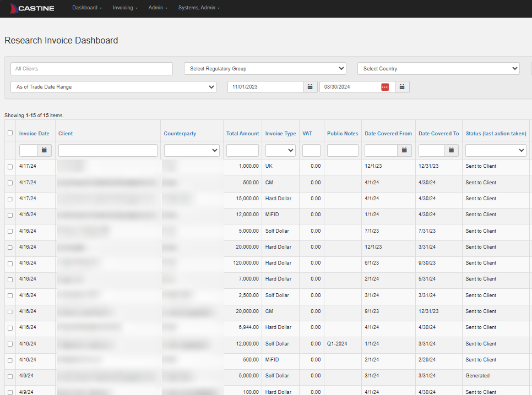This screenshot has height=395, width=532.
Task: Check the 1,000.00 UK invoice row
Action: click(x=10, y=167)
